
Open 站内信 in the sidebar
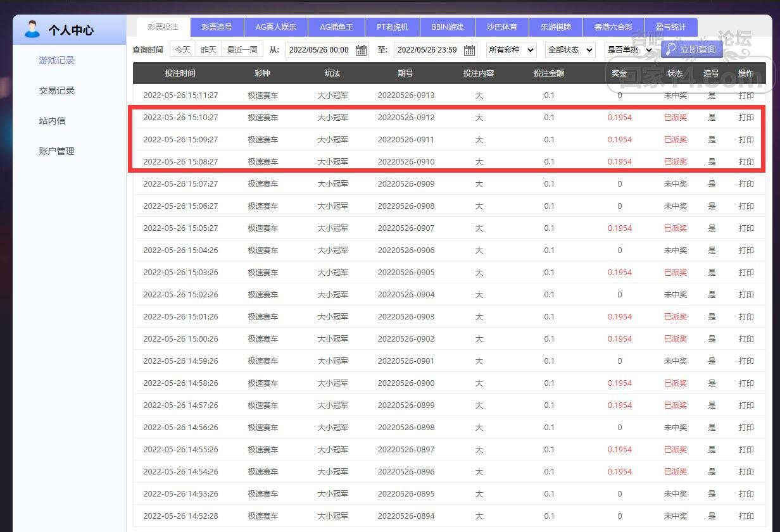click(52, 121)
